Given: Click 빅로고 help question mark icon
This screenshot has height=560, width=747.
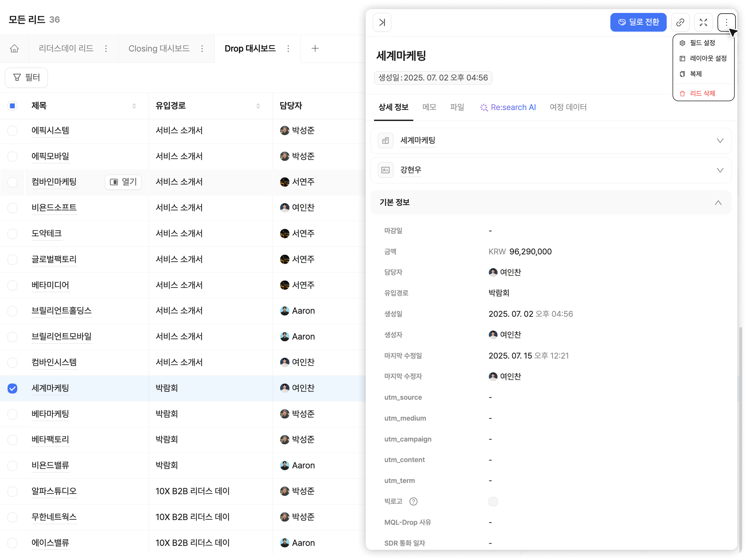Looking at the screenshot, I should [413, 502].
